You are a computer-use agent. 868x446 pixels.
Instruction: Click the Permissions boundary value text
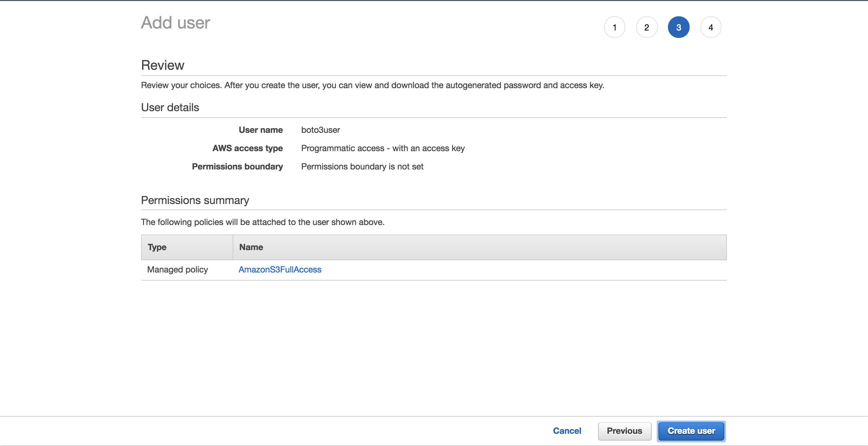tap(362, 166)
